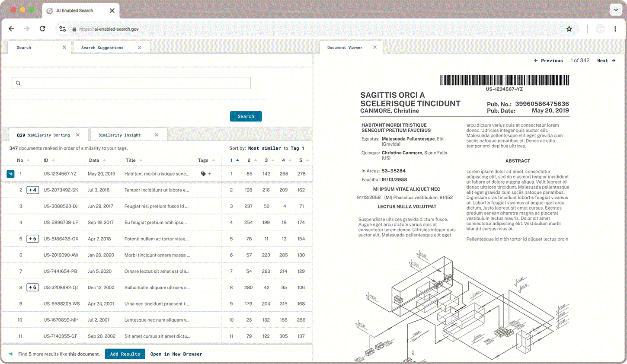Sort by the Tags column
The image size is (627, 364).
coord(206,160)
